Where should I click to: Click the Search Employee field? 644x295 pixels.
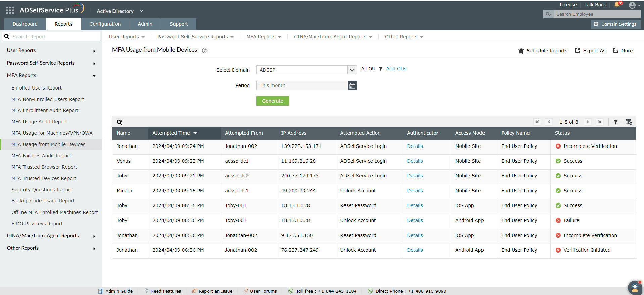click(x=597, y=14)
